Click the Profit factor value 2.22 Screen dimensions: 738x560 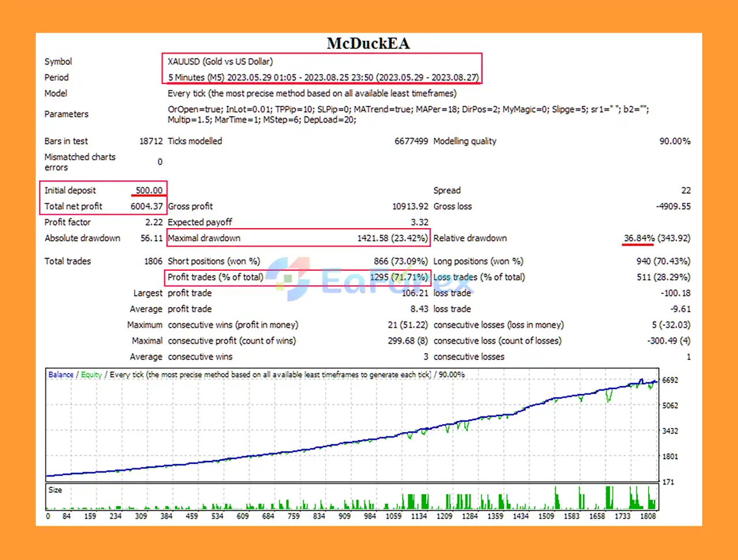pos(153,222)
